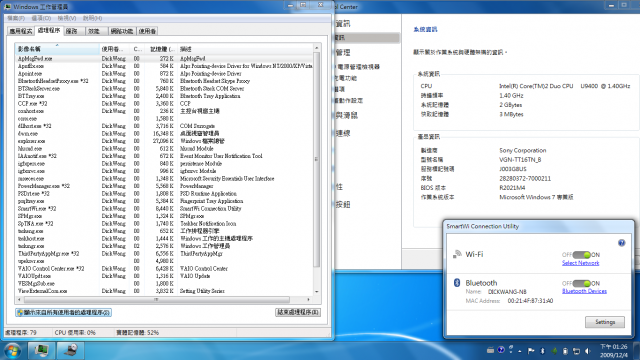Viewport: 640px width, 360px height.
Task: Click the horizontal scrollbar thumb of process list
Action: (156, 300)
